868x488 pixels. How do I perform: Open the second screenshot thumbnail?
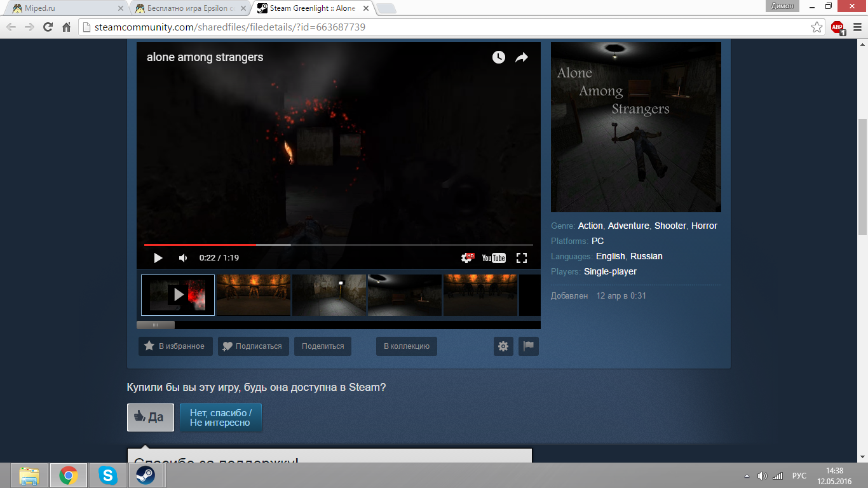click(x=254, y=295)
